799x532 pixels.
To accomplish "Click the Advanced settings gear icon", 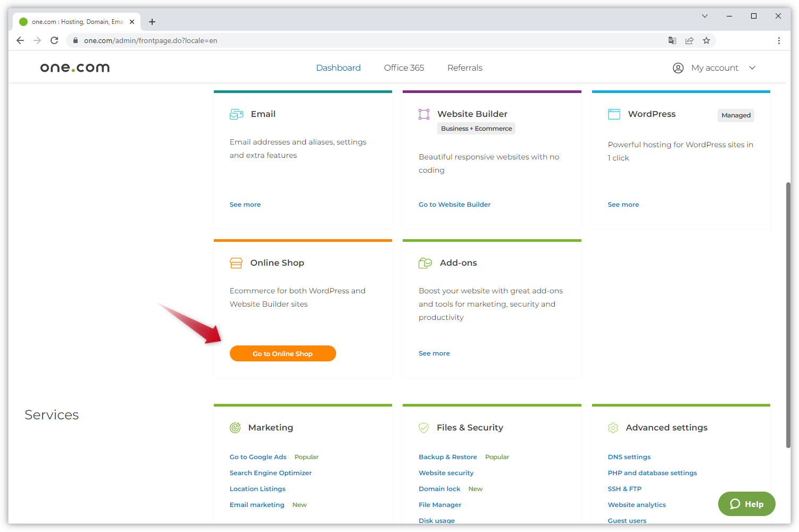I will (613, 427).
